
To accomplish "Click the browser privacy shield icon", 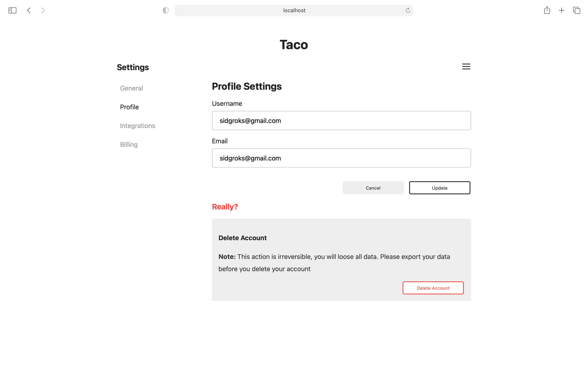I will [x=166, y=11].
